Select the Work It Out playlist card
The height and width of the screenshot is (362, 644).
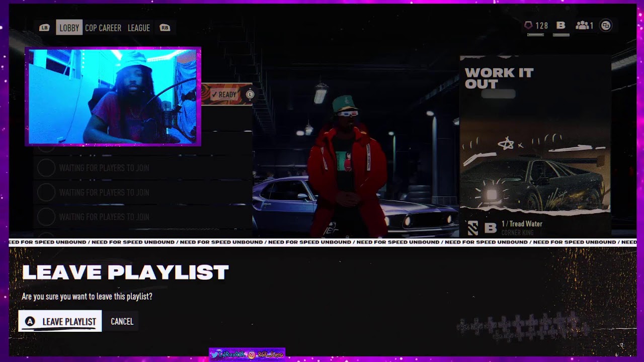[x=535, y=146]
